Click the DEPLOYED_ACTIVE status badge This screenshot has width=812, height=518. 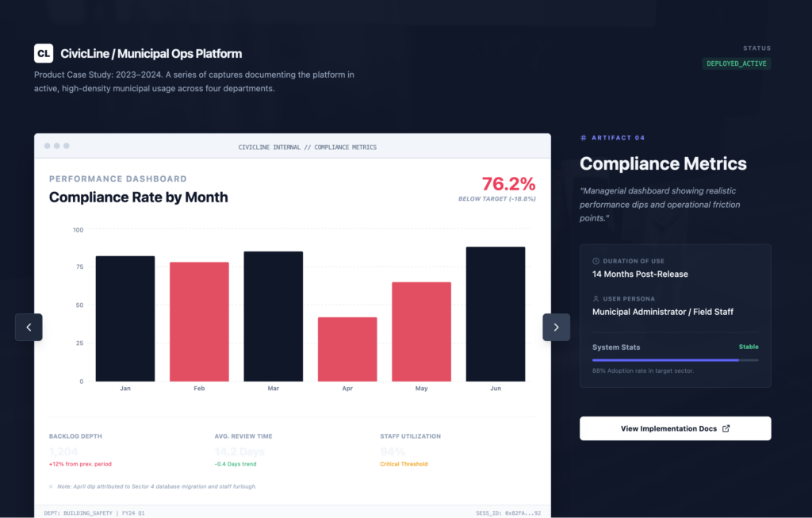pos(737,63)
